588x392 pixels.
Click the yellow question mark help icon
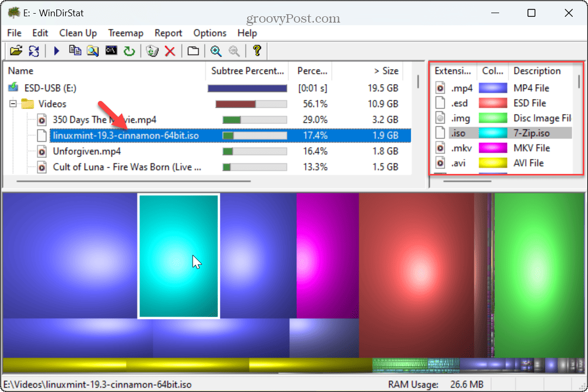point(257,51)
